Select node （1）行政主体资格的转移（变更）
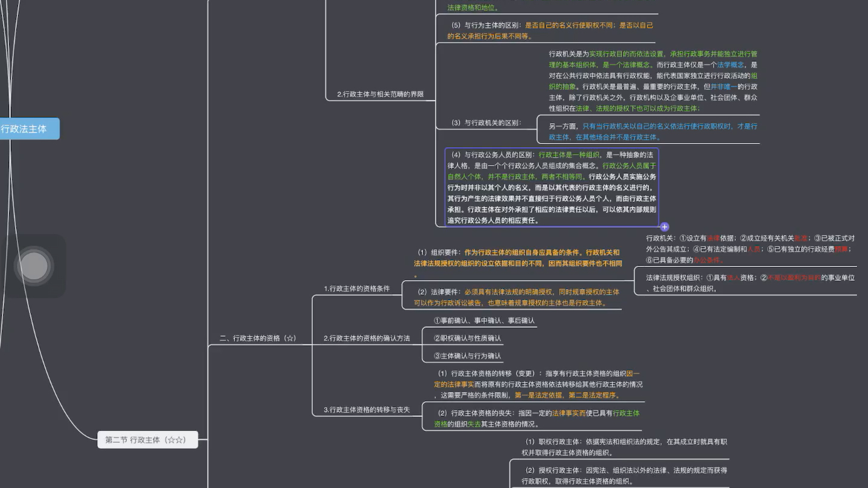The height and width of the screenshot is (488, 868). point(538,384)
